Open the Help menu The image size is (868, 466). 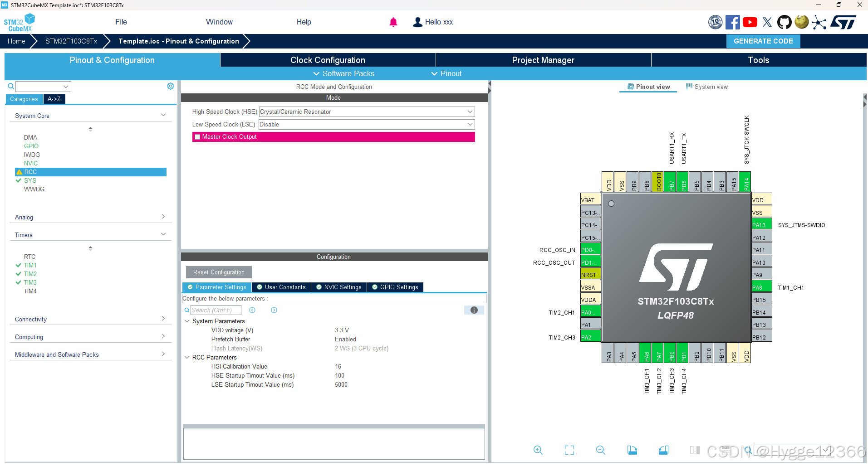coord(304,22)
